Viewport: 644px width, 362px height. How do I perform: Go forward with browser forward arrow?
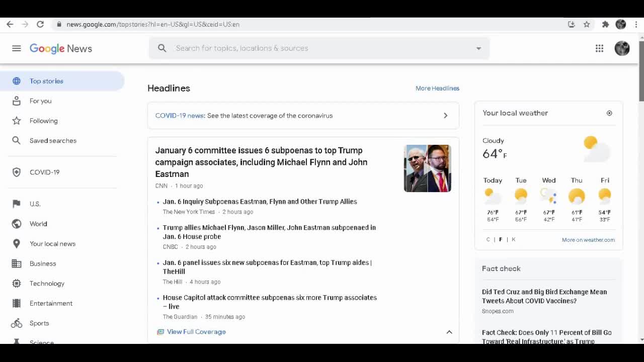[25, 24]
